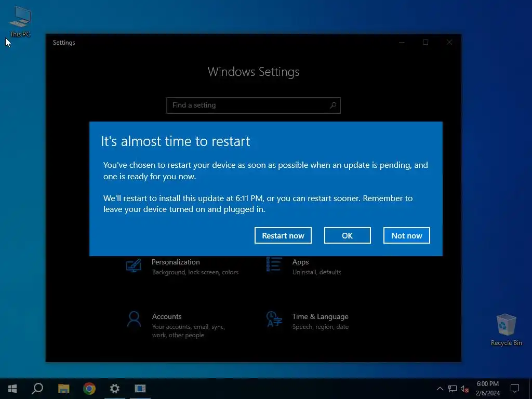Open the Apps settings icon
The width and height of the screenshot is (532, 399).
274,264
